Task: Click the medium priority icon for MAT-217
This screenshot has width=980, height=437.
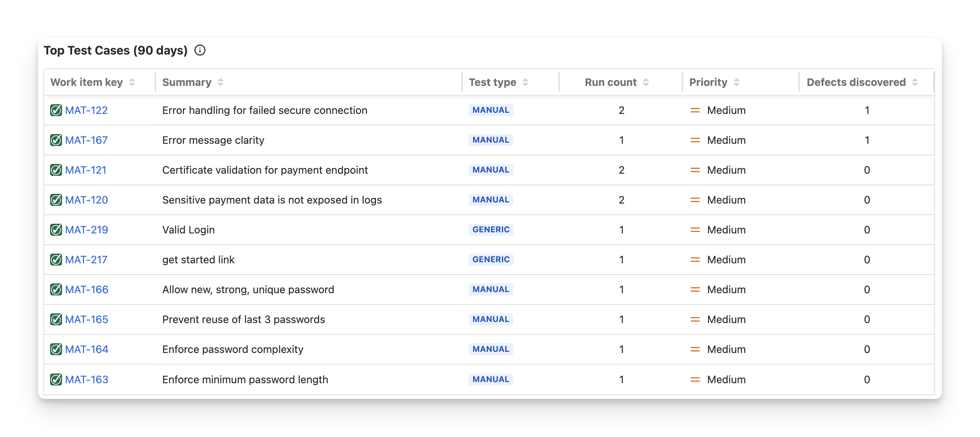Action: point(695,260)
